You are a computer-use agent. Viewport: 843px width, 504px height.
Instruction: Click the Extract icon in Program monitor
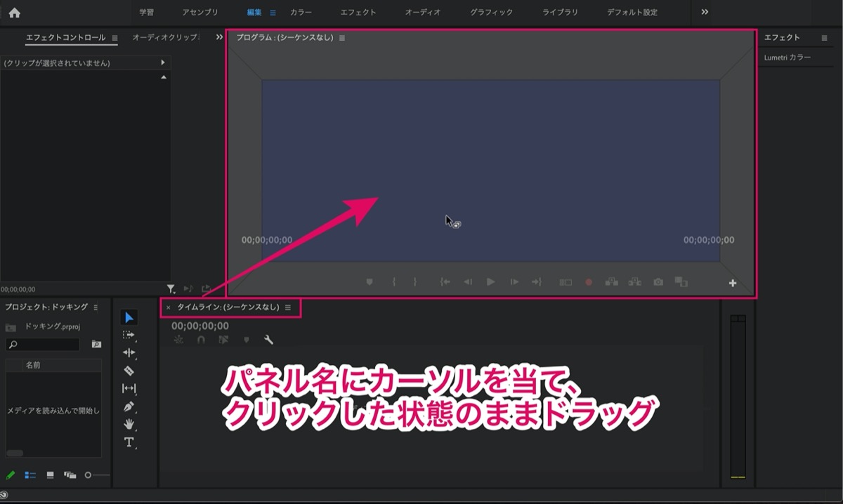coord(635,281)
